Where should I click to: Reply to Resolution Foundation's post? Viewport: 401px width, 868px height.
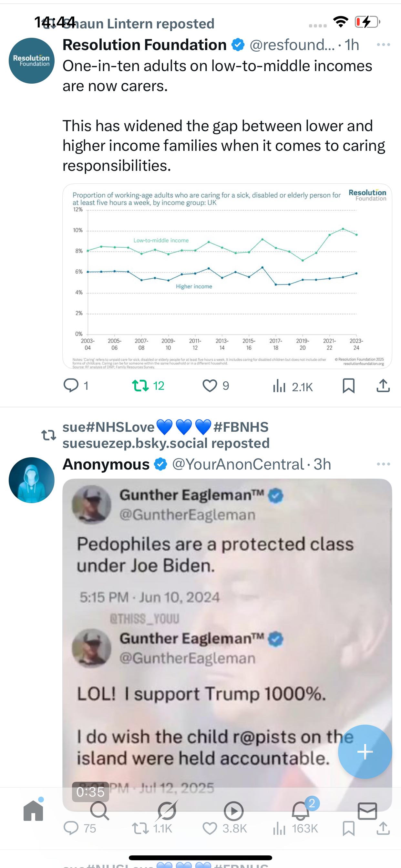coord(71,386)
